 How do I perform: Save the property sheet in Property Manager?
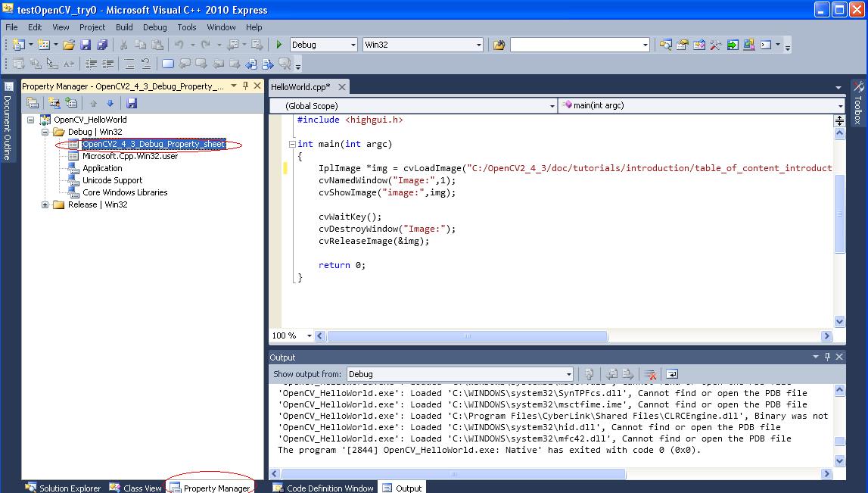point(131,103)
